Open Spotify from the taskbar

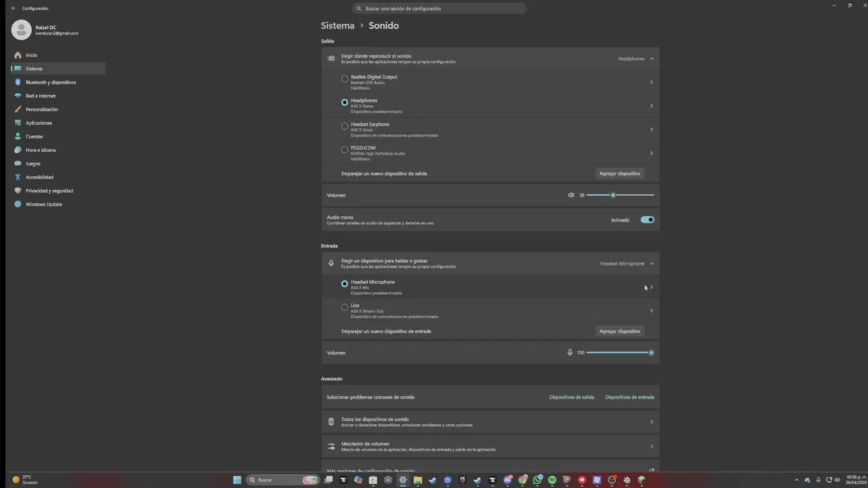pyautogui.click(x=551, y=480)
